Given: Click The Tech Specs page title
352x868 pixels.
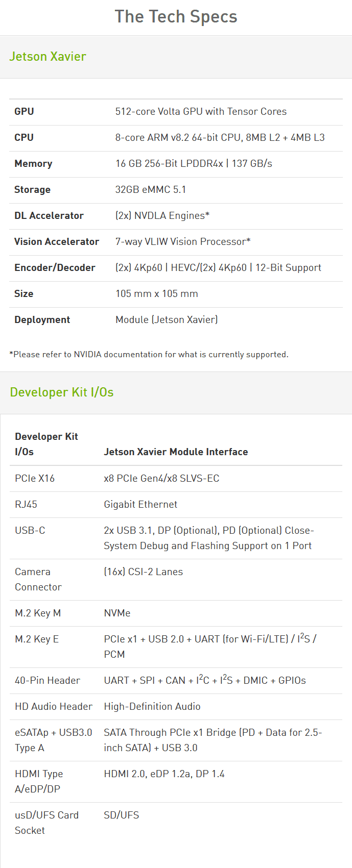Looking at the screenshot, I should tap(176, 17).
